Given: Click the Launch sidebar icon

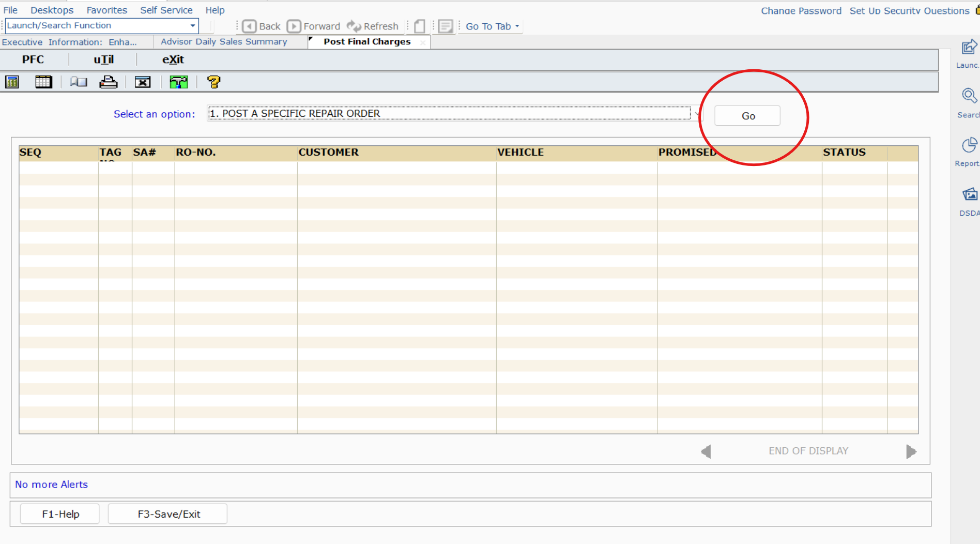Looking at the screenshot, I should pyautogui.click(x=969, y=48).
